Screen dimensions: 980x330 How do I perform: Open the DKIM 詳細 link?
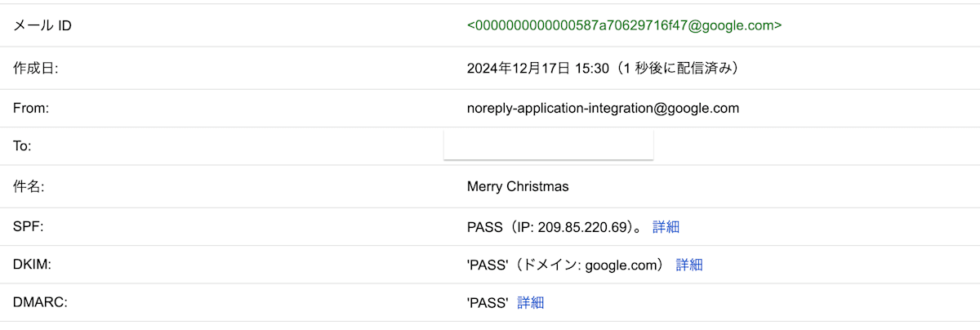689,265
